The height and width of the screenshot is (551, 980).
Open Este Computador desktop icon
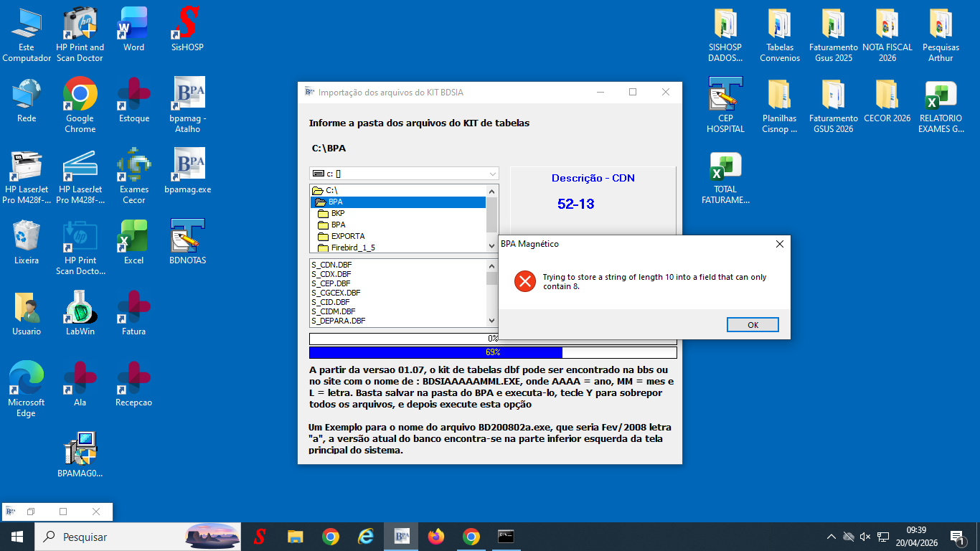coord(27,34)
